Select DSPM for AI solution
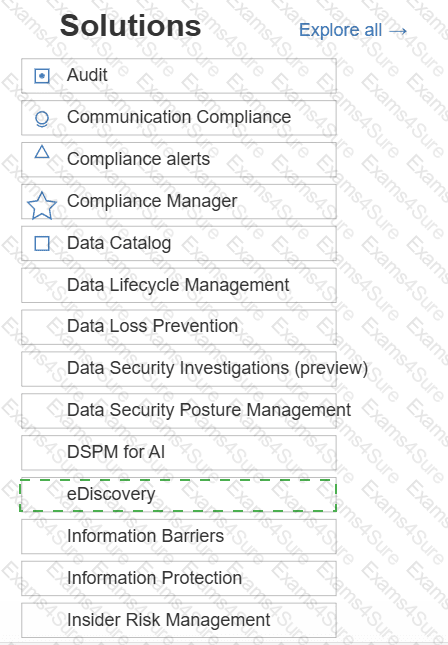 point(179,453)
